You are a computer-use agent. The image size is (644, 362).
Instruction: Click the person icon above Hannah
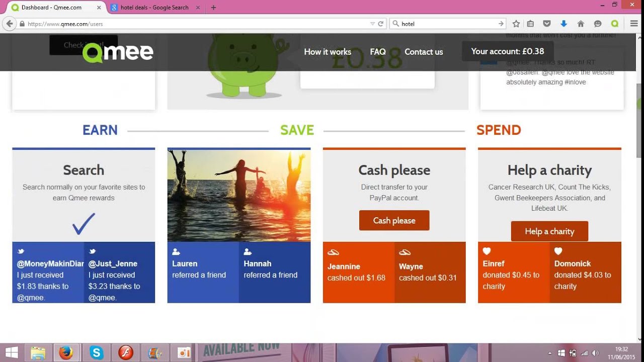click(248, 251)
